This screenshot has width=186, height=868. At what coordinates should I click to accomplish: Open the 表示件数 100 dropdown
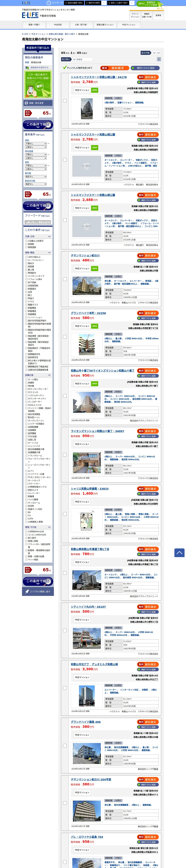coord(156,53)
